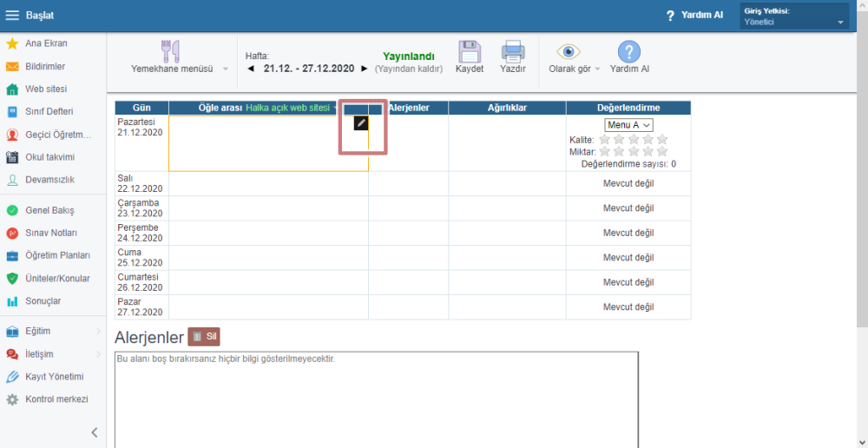
Task: Click the pencil edit icon in Pazartesi cell
Action: pyautogui.click(x=361, y=123)
